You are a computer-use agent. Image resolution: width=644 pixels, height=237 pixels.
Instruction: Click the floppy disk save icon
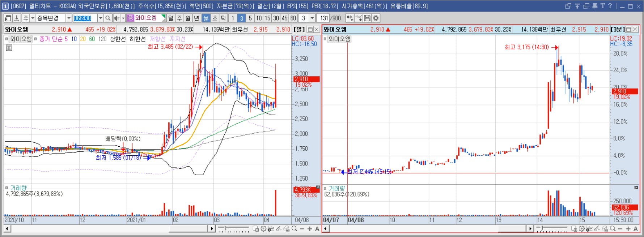pyautogui.click(x=367, y=18)
